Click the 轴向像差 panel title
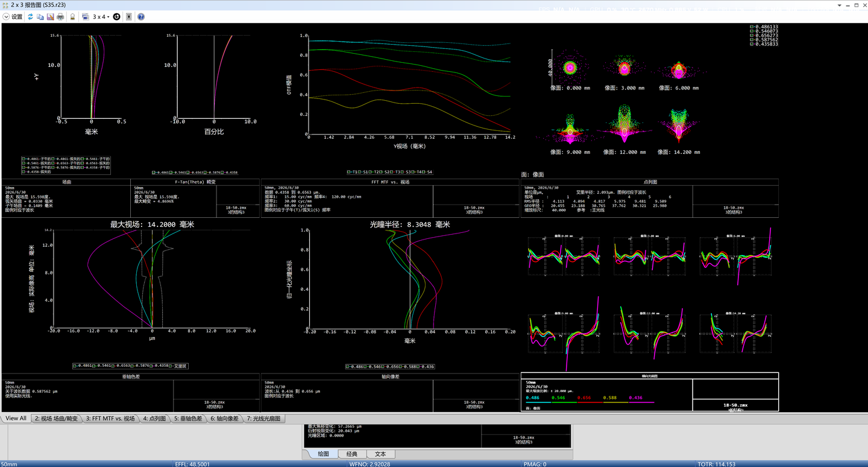 pyautogui.click(x=390, y=376)
